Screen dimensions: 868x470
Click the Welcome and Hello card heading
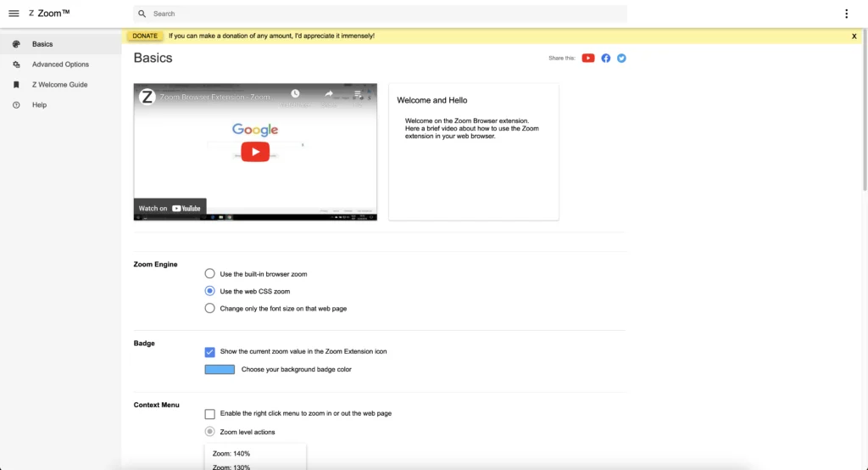click(431, 100)
